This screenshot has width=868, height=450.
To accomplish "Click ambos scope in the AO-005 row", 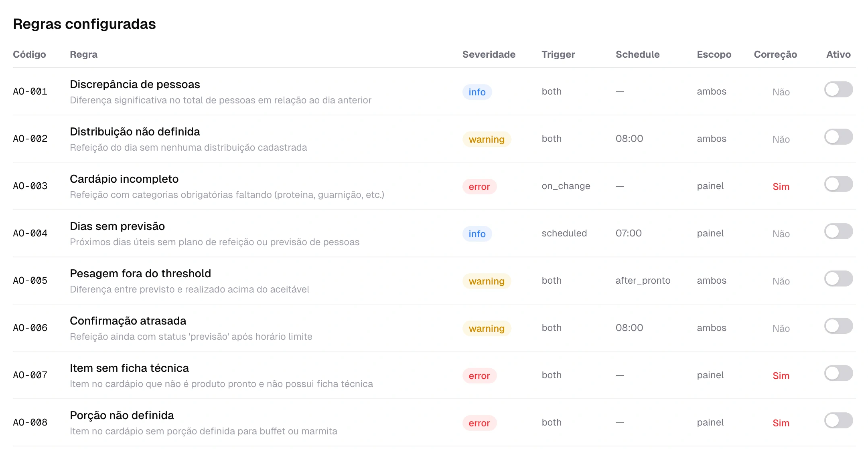I will pyautogui.click(x=712, y=280).
